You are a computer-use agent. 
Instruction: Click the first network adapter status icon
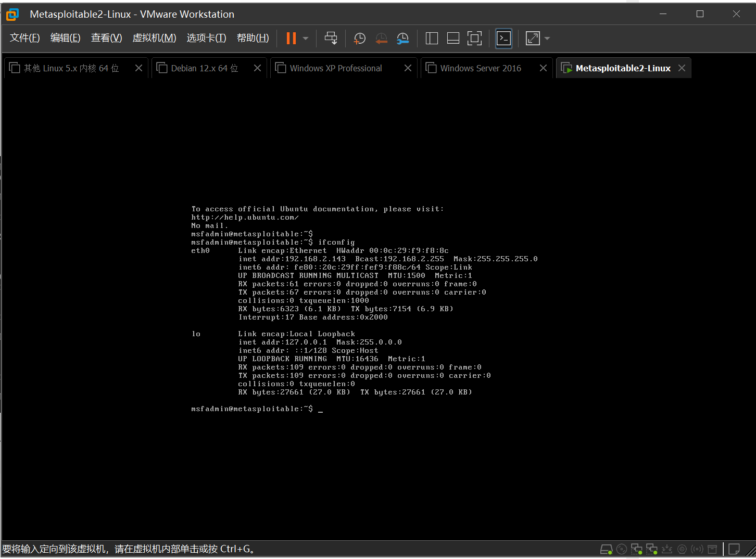point(636,549)
